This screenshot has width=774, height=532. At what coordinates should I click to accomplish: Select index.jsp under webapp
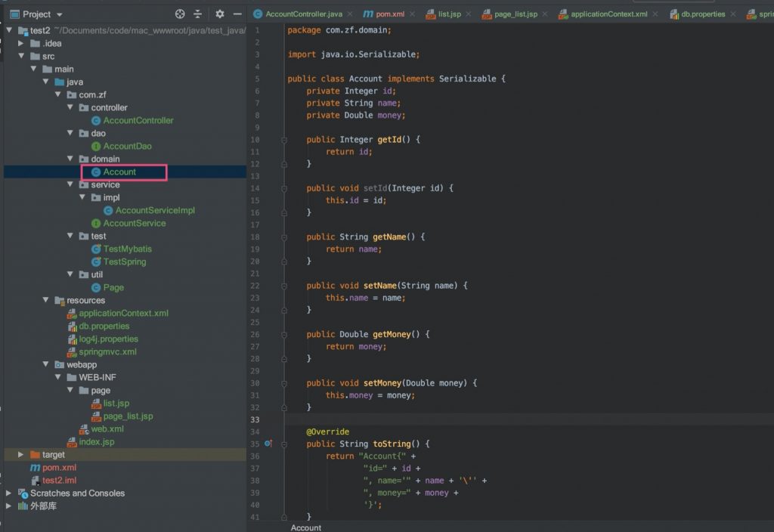coord(96,441)
